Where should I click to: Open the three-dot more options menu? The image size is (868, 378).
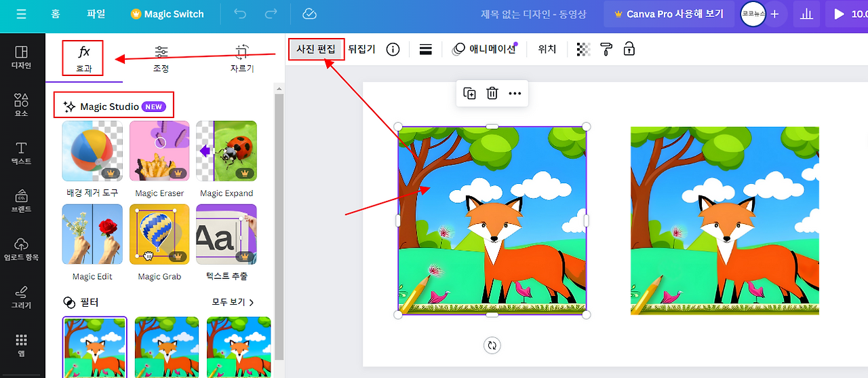(515, 93)
